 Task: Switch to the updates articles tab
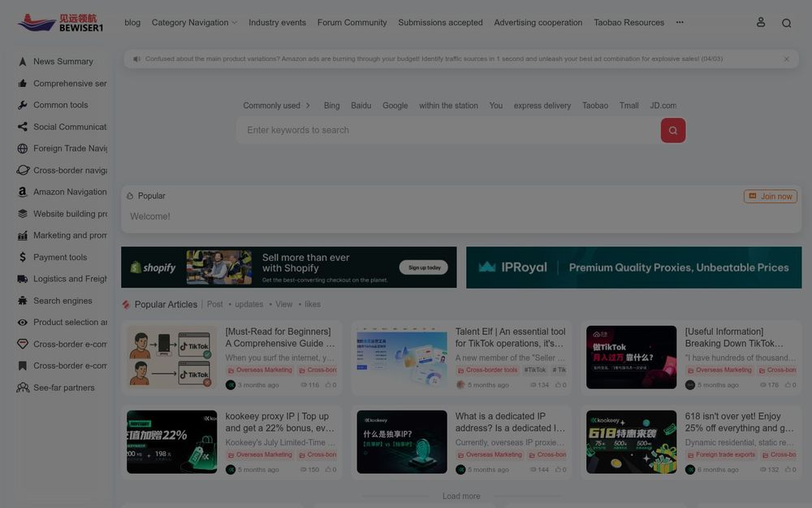pyautogui.click(x=248, y=304)
